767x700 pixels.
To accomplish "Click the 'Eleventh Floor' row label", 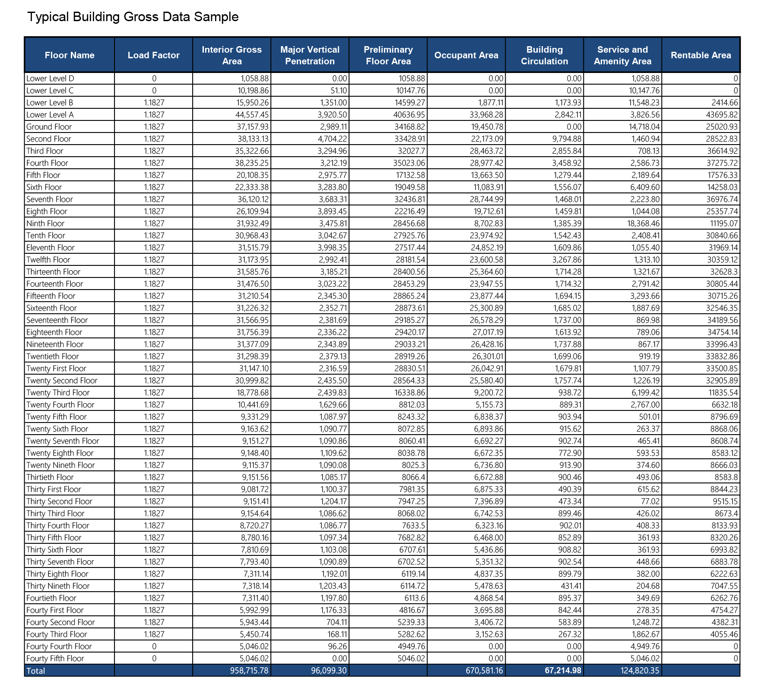I will tap(51, 248).
